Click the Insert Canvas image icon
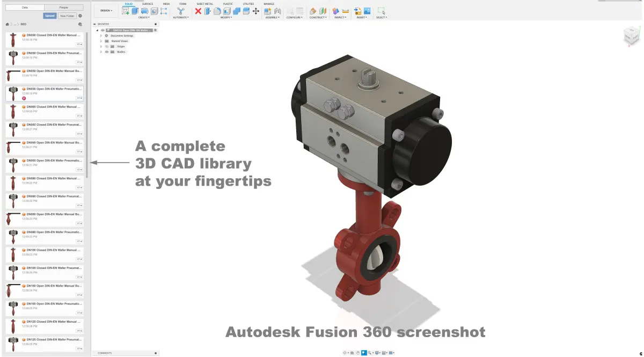 pyautogui.click(x=367, y=11)
